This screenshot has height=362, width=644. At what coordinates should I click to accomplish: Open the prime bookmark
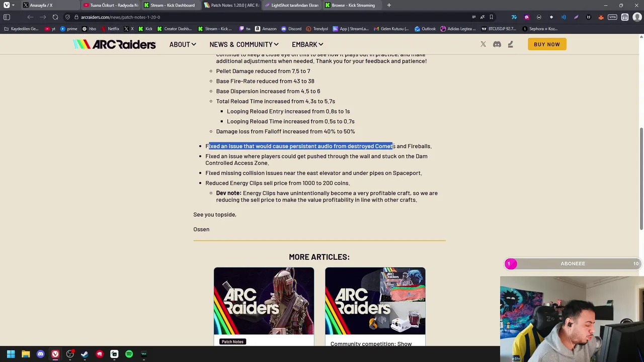pyautogui.click(x=68, y=29)
